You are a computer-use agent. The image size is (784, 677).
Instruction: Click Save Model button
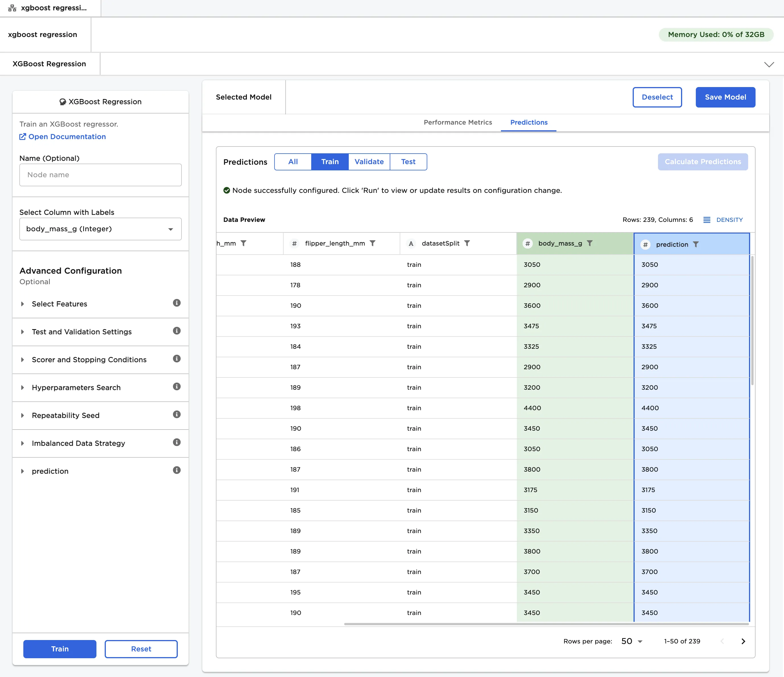click(725, 97)
